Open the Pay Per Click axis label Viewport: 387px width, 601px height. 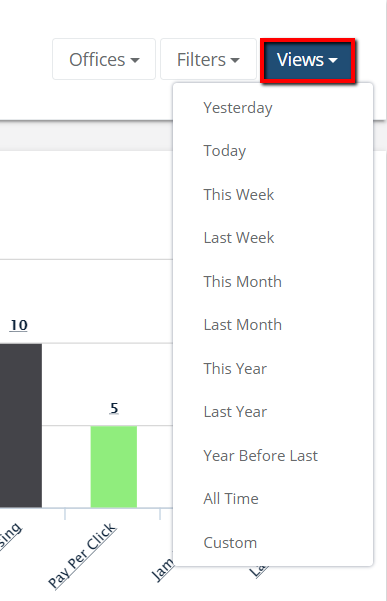[82, 555]
